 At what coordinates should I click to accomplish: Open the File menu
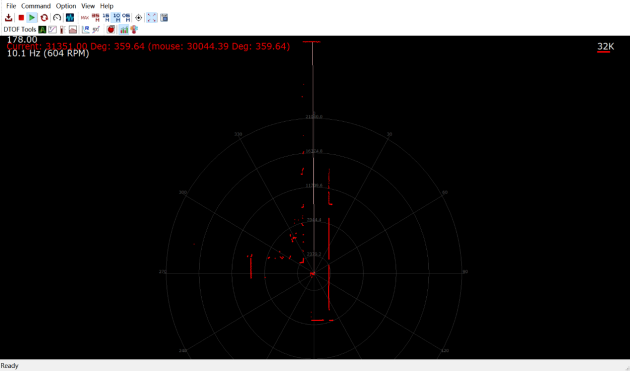[11, 6]
